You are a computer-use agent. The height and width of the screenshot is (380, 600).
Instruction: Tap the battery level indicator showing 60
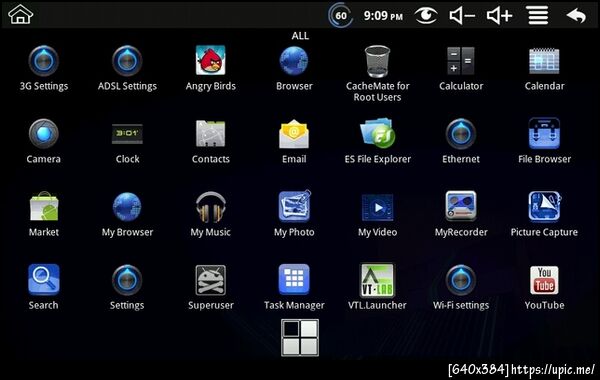coord(340,16)
